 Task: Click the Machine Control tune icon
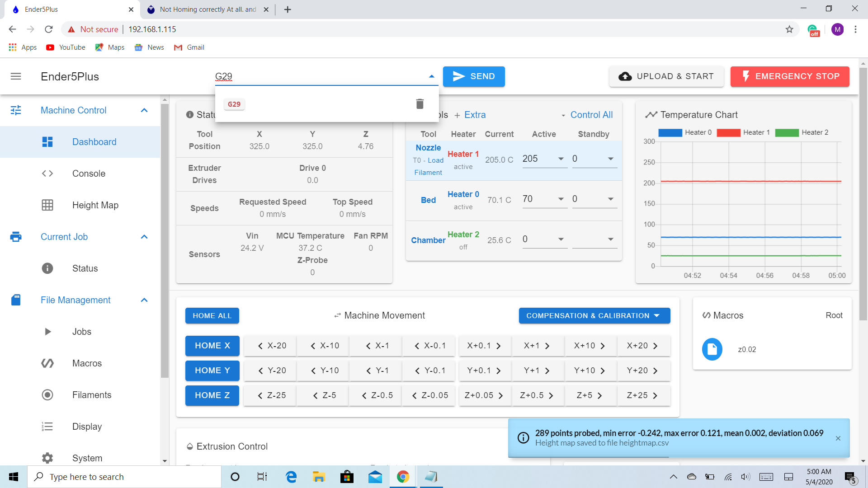click(16, 110)
